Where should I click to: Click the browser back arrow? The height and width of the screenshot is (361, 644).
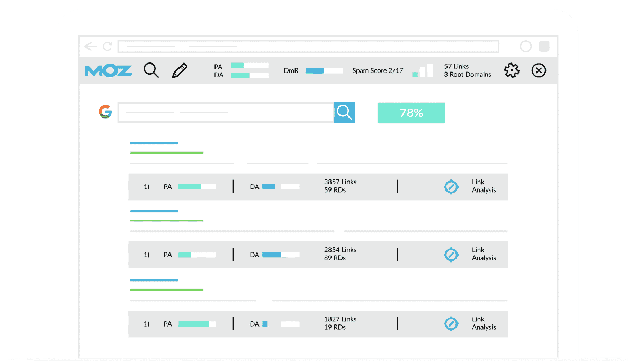[x=91, y=47]
